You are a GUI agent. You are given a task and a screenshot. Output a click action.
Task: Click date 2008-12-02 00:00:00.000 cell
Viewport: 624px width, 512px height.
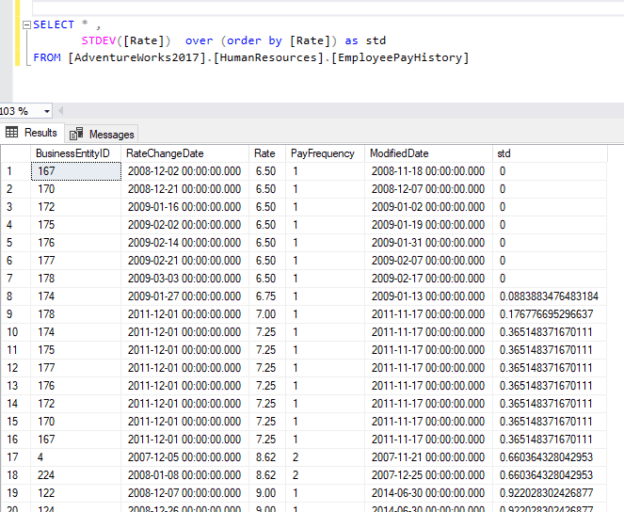[185, 171]
